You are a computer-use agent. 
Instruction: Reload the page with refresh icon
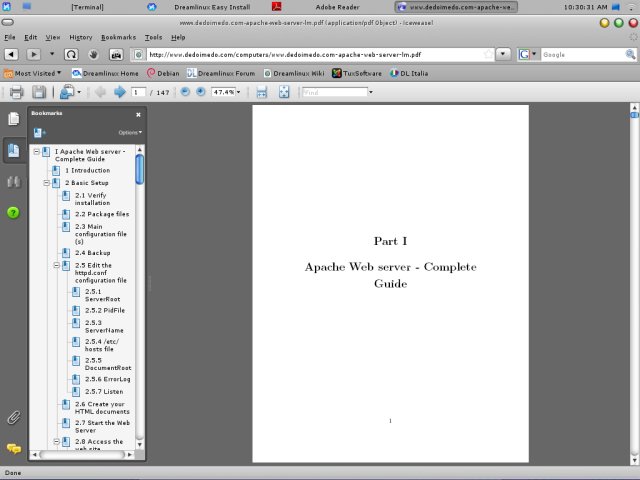click(x=71, y=54)
